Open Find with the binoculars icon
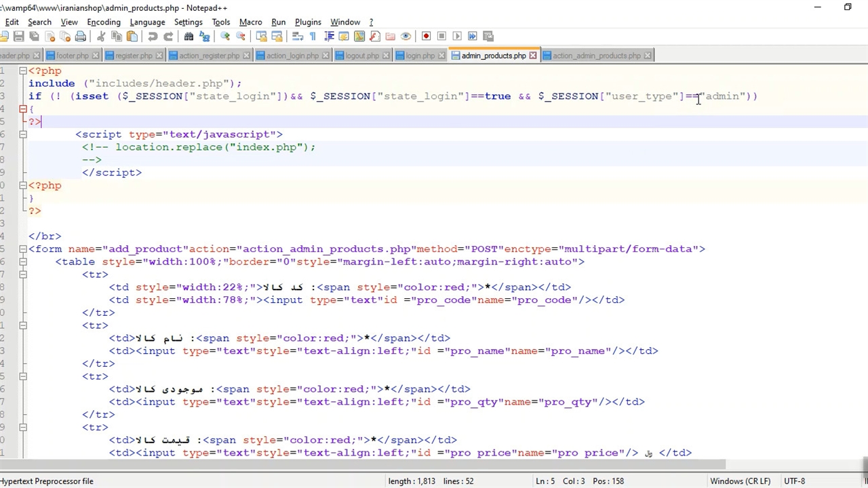Image resolution: width=868 pixels, height=488 pixels. 189,36
